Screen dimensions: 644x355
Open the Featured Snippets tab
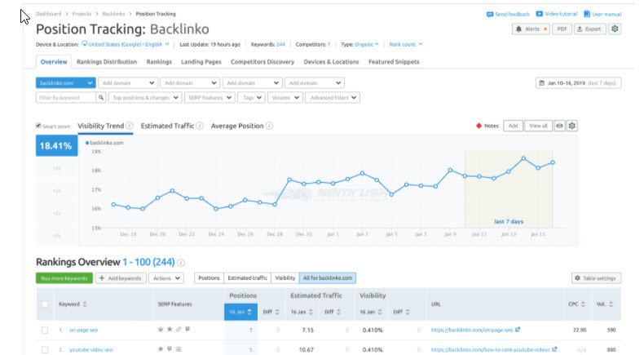[394, 62]
